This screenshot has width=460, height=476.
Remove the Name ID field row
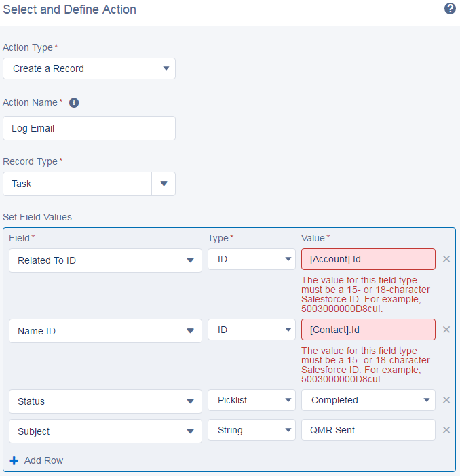[x=446, y=330]
